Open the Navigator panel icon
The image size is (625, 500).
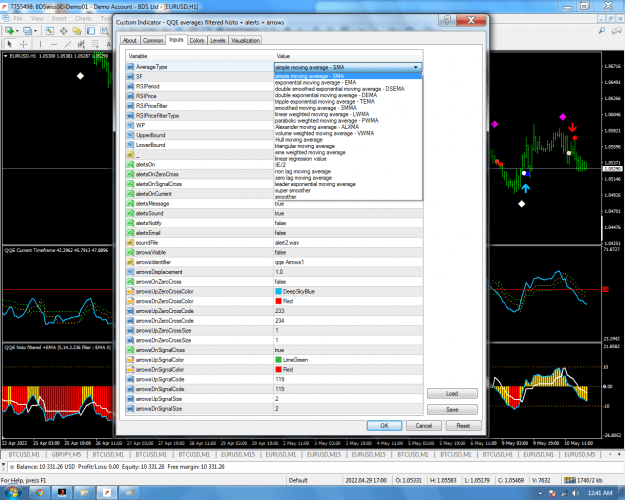(77, 31)
